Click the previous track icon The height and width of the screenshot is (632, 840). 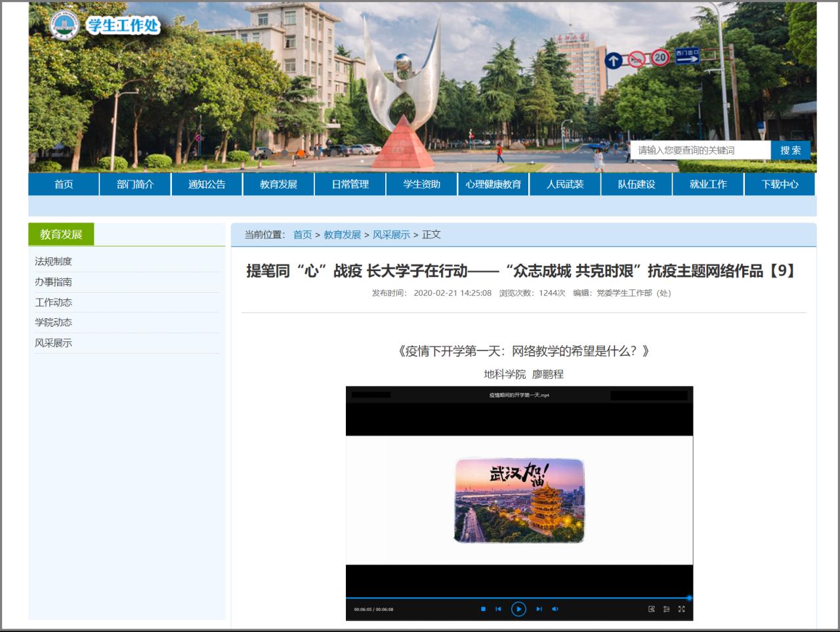point(498,609)
